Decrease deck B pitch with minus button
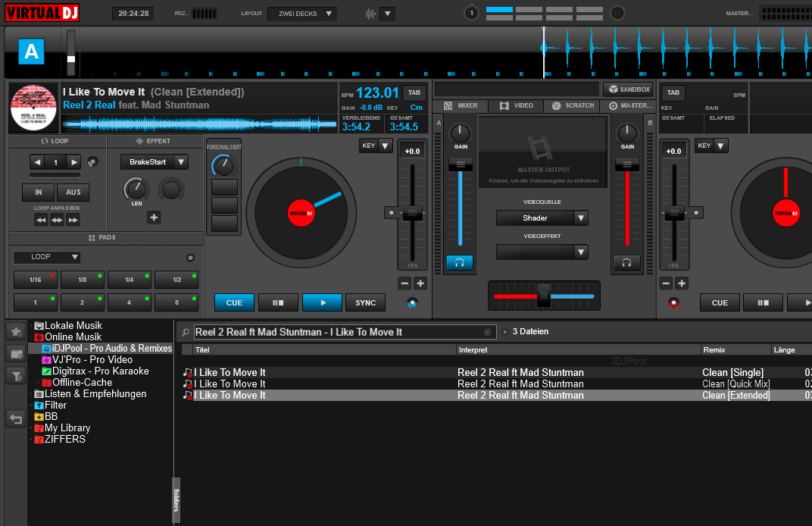The image size is (812, 526). tap(667, 283)
